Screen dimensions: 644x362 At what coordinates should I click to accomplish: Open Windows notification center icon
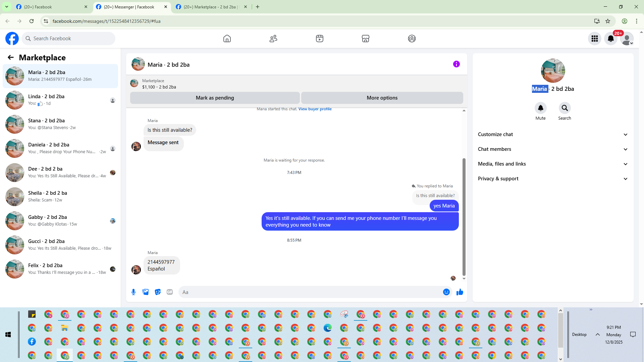(x=633, y=335)
